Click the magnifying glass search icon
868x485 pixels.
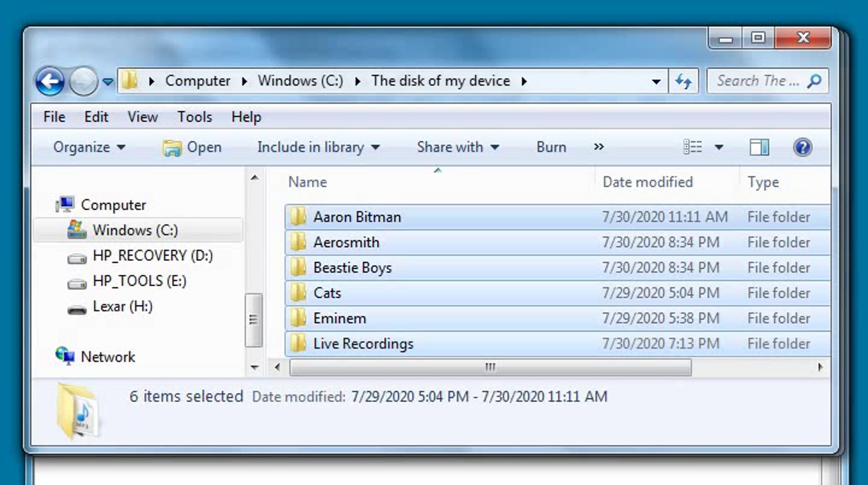(x=815, y=81)
